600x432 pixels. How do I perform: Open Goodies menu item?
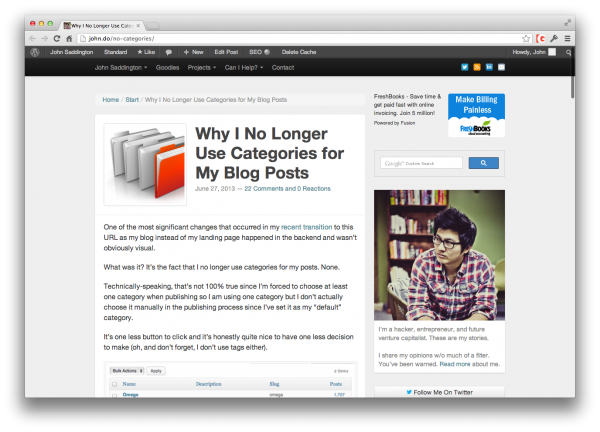tap(167, 68)
